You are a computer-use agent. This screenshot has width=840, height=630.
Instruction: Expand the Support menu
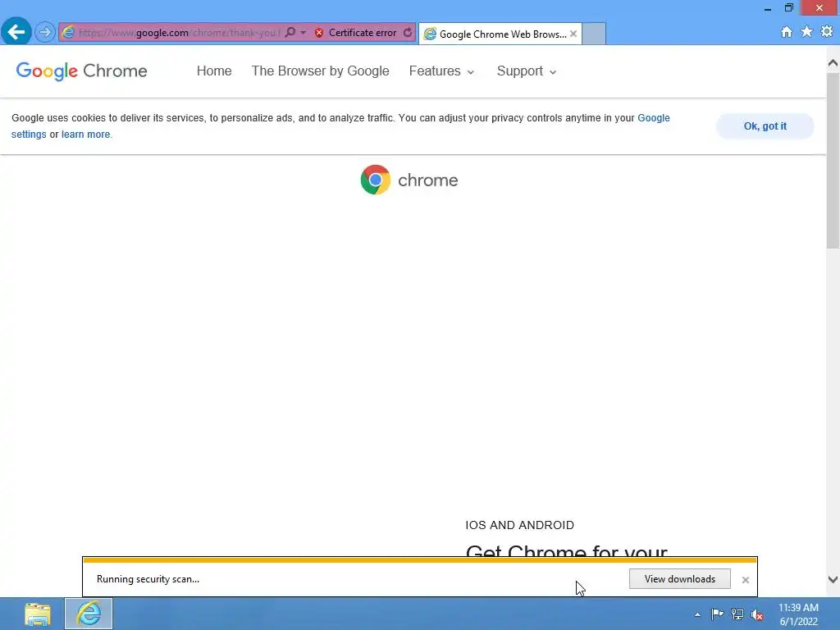[x=527, y=71]
